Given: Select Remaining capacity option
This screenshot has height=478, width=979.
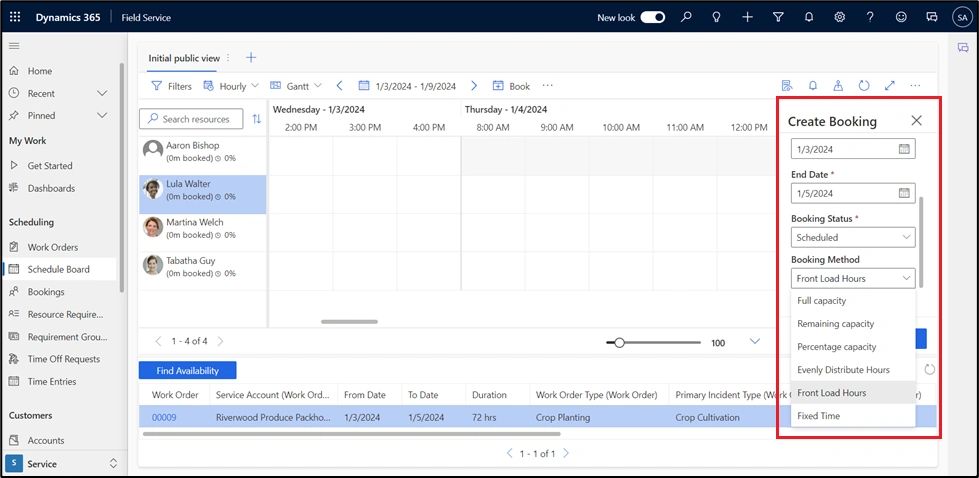Looking at the screenshot, I should [x=853, y=324].
